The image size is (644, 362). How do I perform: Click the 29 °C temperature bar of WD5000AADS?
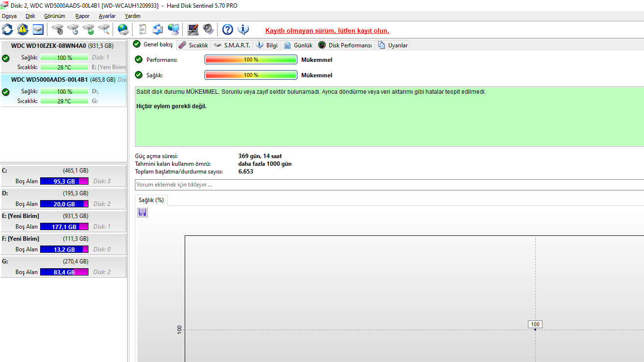tap(64, 101)
